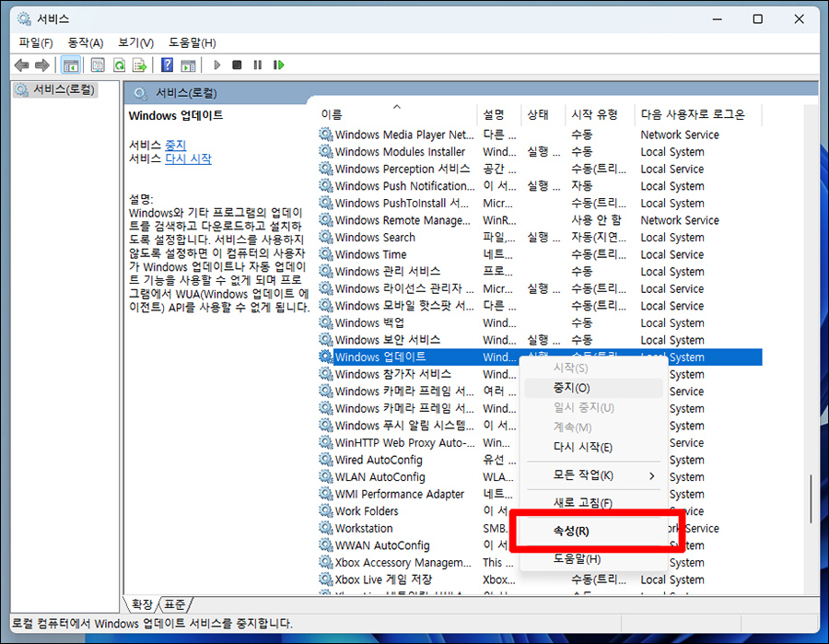Toggle the show/hide action pane icon
The image size is (829, 644).
(188, 65)
